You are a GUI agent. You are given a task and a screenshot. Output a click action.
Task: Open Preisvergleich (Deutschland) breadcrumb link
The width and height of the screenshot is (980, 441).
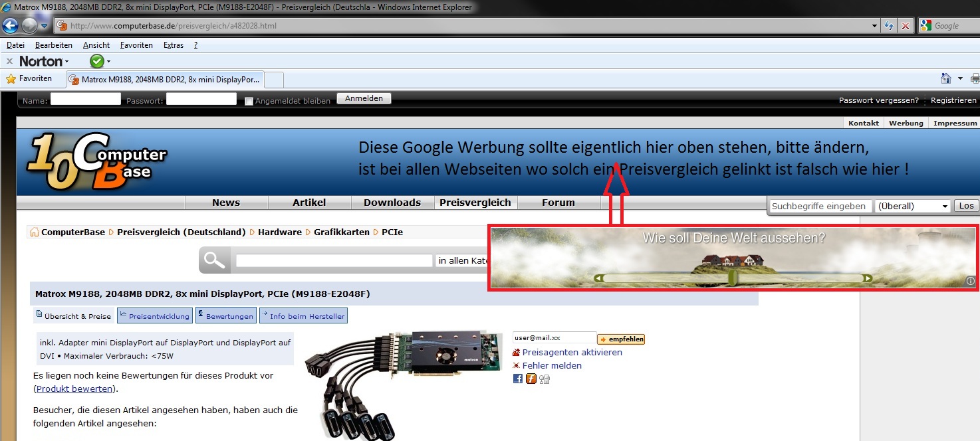182,232
